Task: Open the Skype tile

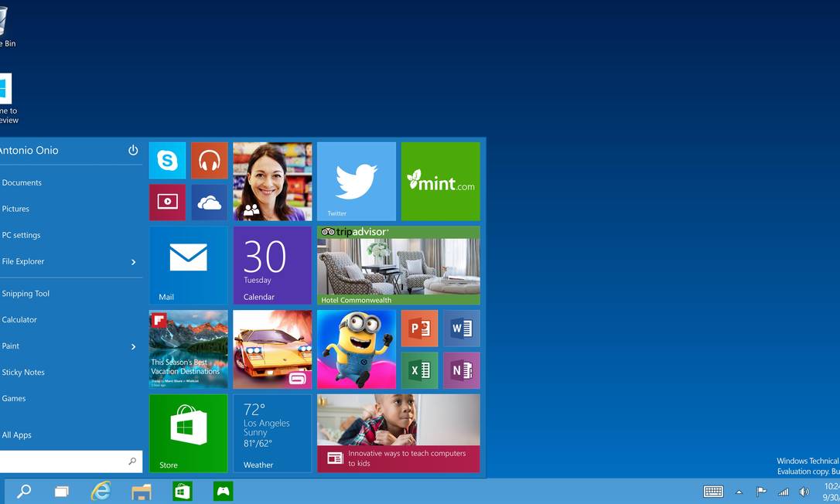Action: (167, 161)
